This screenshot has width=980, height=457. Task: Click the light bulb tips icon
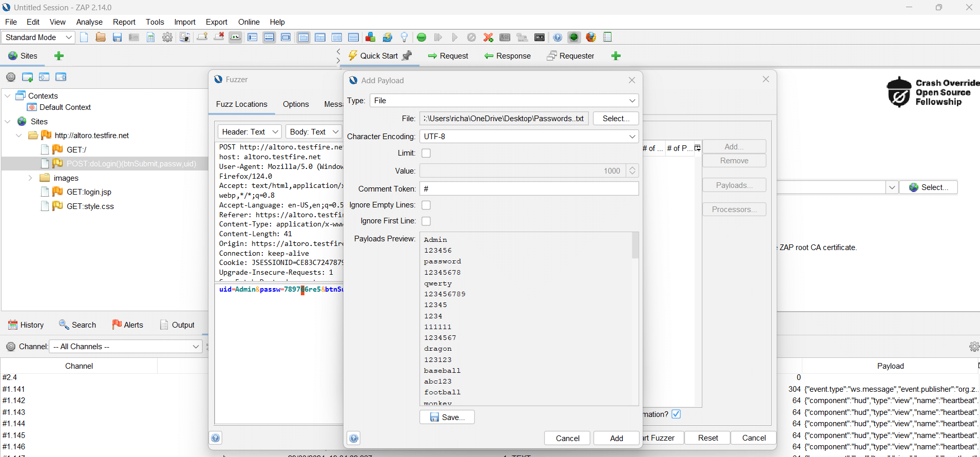click(405, 37)
